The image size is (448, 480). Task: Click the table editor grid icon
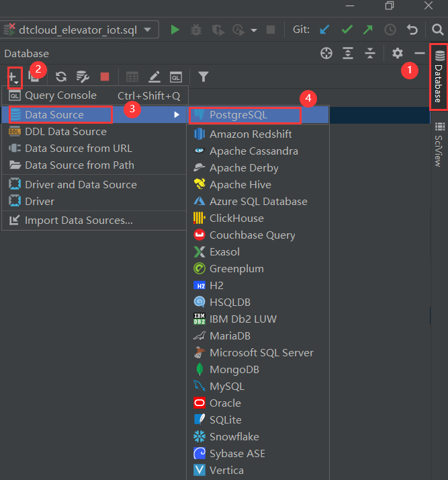[132, 77]
